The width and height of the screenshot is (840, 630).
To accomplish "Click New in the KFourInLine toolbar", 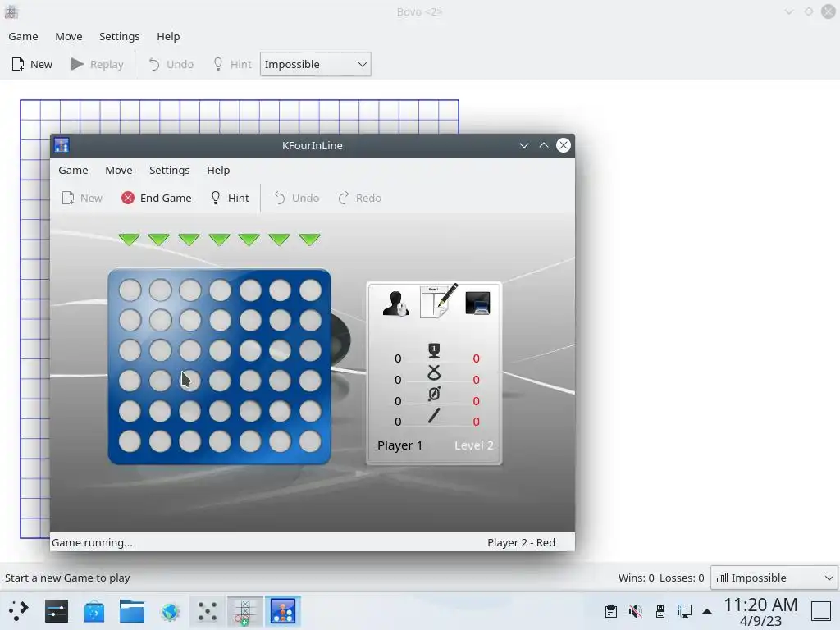I will tap(82, 199).
